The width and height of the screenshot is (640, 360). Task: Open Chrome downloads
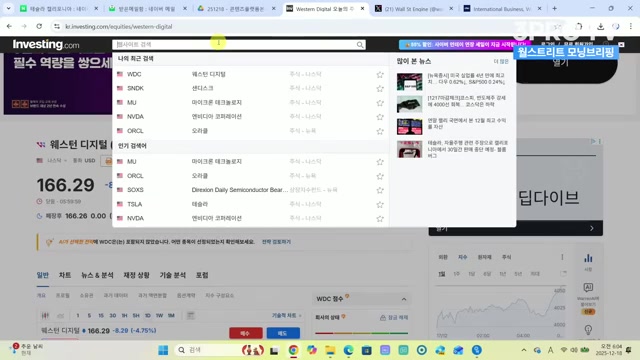click(600, 26)
